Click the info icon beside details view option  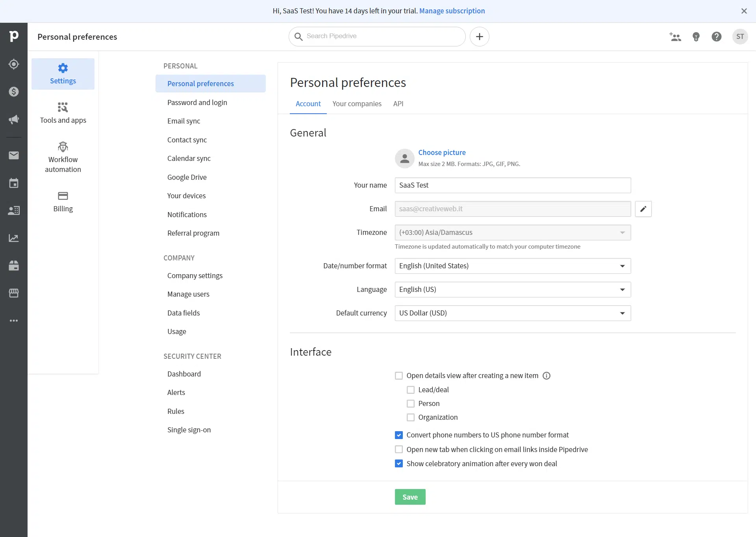546,376
